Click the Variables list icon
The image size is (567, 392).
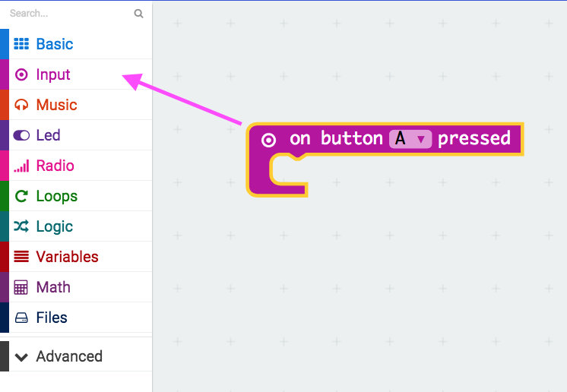[x=21, y=257]
